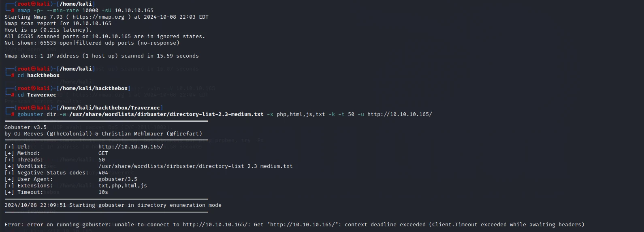Click the Url value under gobuster settings

[x=131, y=147]
